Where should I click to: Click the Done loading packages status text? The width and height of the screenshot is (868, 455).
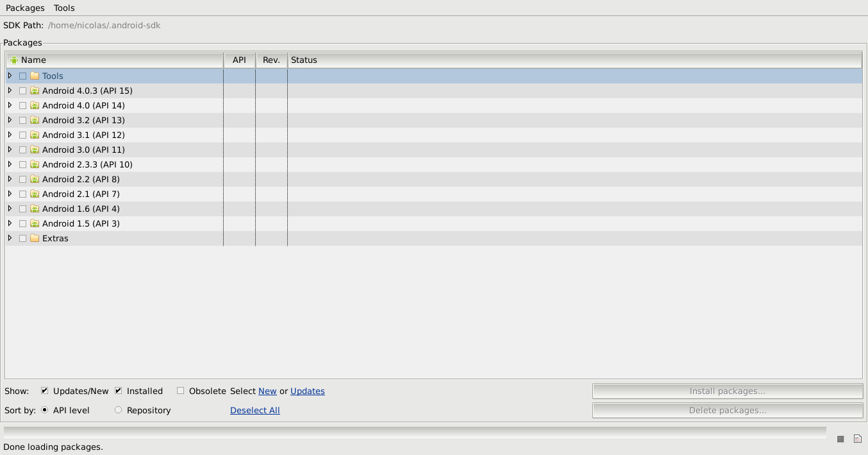[53, 447]
